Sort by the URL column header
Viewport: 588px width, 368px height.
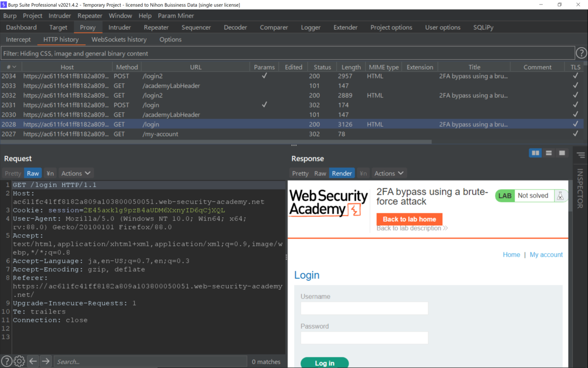pos(196,67)
